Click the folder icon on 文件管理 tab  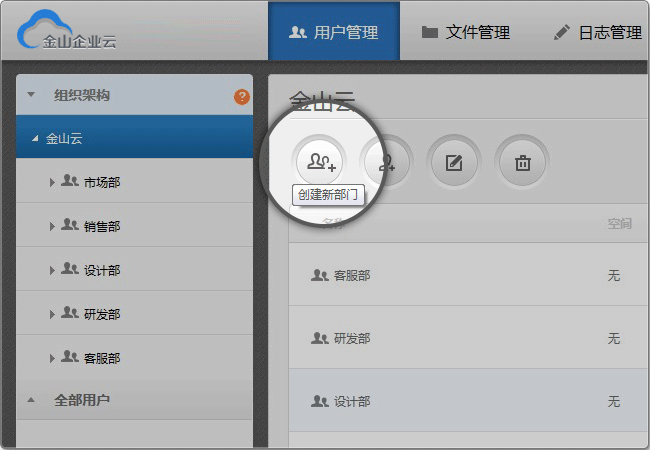(x=429, y=32)
